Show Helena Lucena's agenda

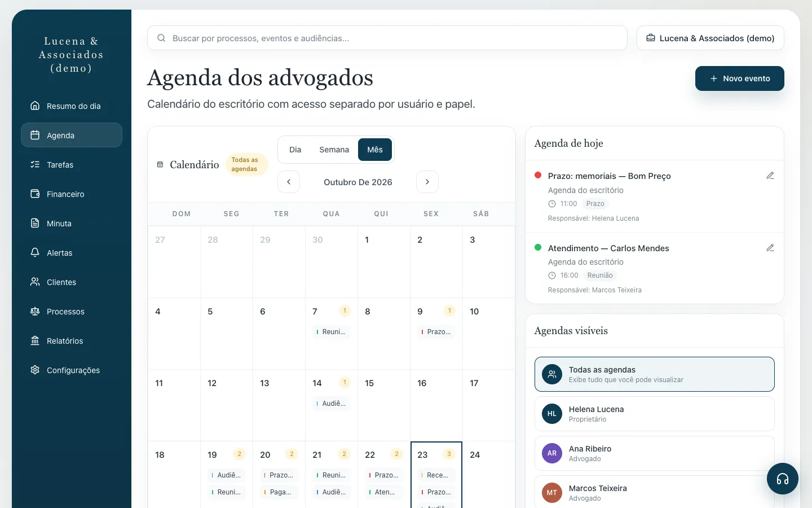(655, 414)
